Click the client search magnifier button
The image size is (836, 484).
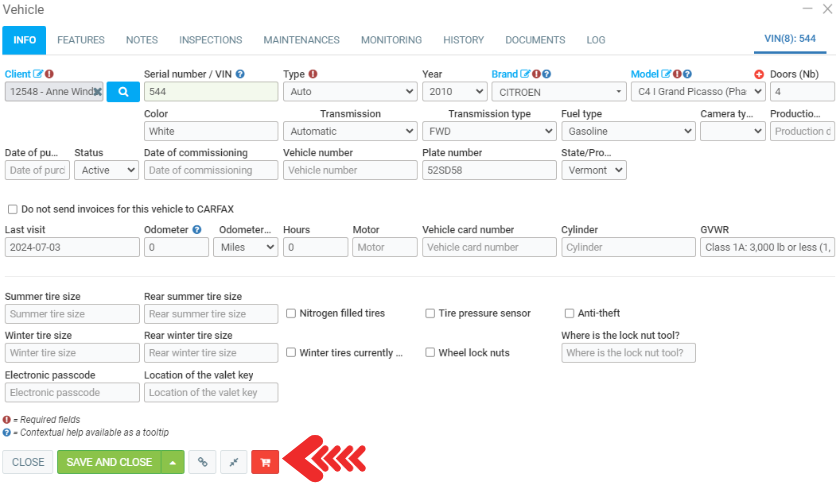(123, 91)
